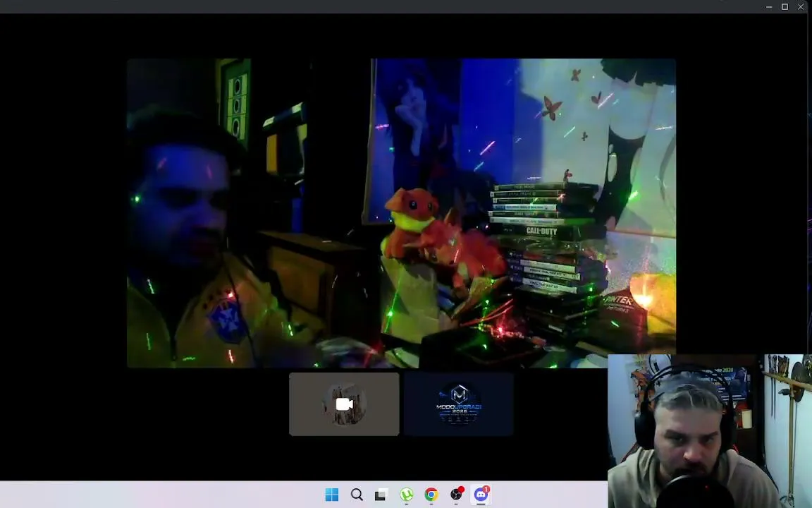Select the Modo Upgrade 2026 participant tile
Image resolution: width=812 pixels, height=508 pixels.
[x=459, y=404]
